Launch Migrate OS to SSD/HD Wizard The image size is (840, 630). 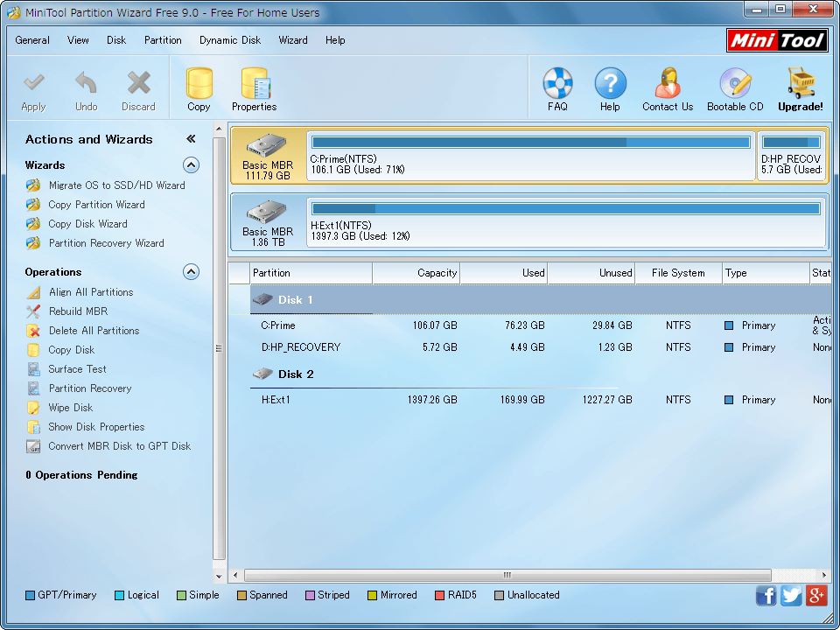pyautogui.click(x=116, y=185)
